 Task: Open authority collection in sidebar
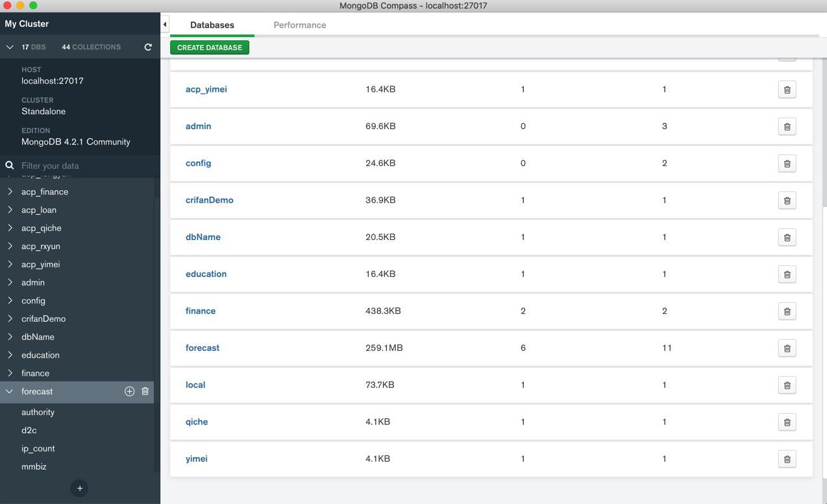(x=38, y=412)
